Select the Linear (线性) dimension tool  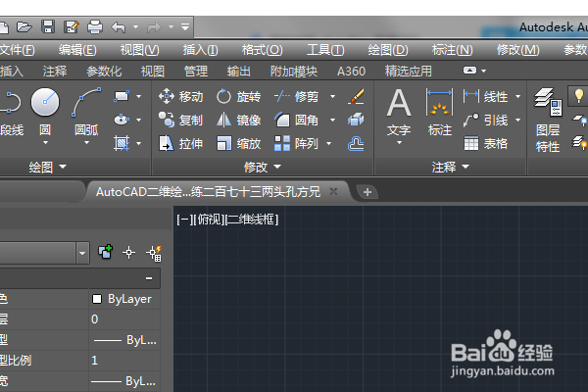(x=485, y=96)
